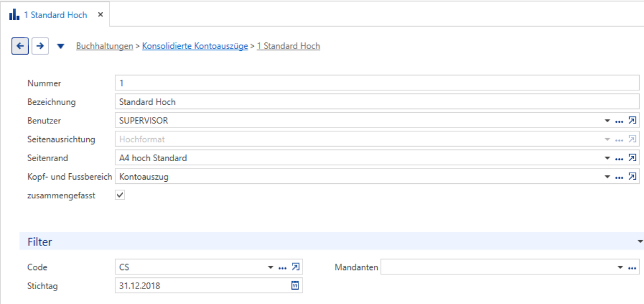This screenshot has height=304, width=644.
Task: Click into the Bezeichnung text field
Action: pos(377,102)
